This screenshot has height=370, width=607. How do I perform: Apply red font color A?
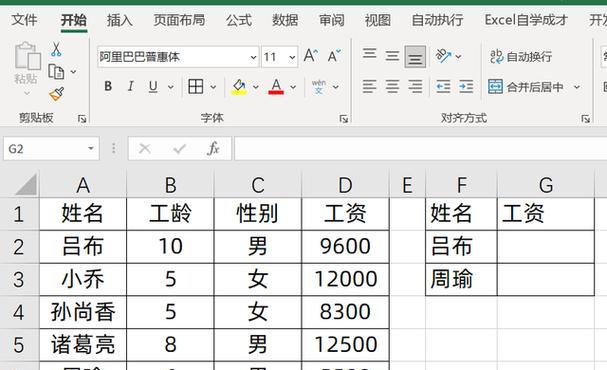click(x=276, y=87)
